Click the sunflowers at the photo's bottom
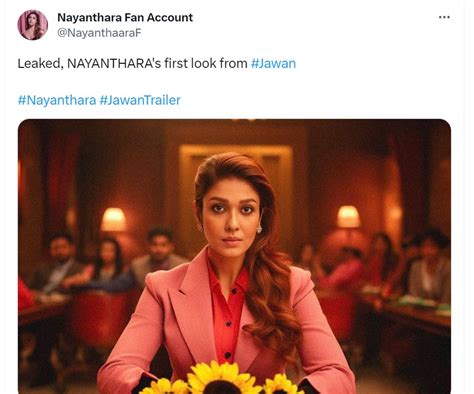This screenshot has height=394, width=474. click(222, 378)
